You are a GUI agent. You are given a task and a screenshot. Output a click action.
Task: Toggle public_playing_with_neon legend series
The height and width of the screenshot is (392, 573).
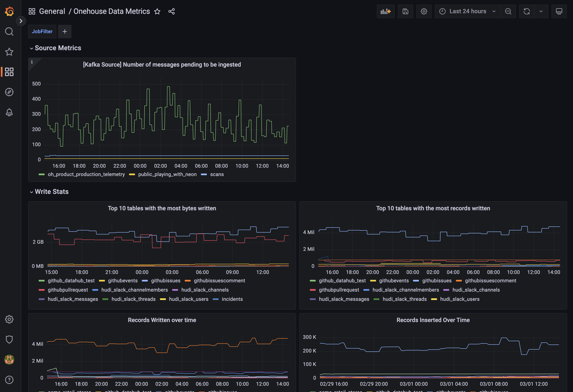coord(167,174)
